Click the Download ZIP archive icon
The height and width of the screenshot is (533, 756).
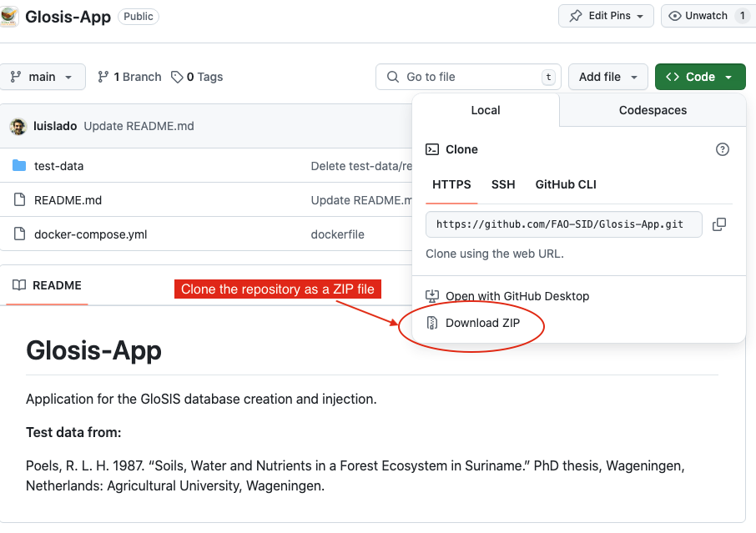point(432,323)
